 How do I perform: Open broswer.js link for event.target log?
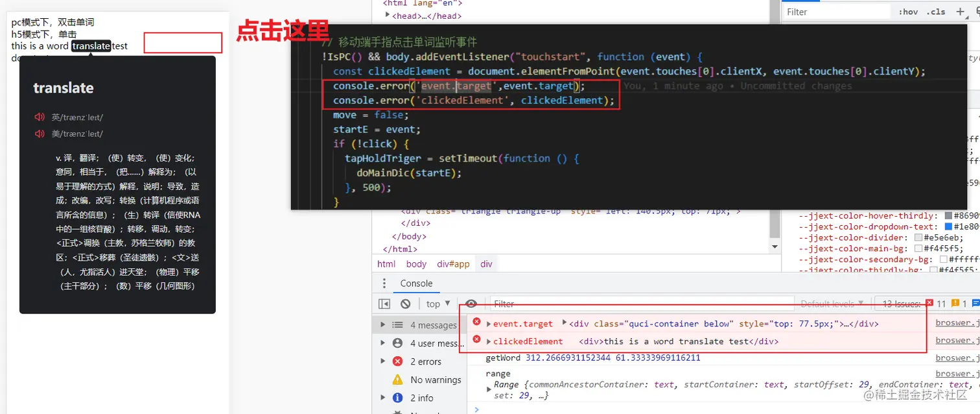click(957, 323)
